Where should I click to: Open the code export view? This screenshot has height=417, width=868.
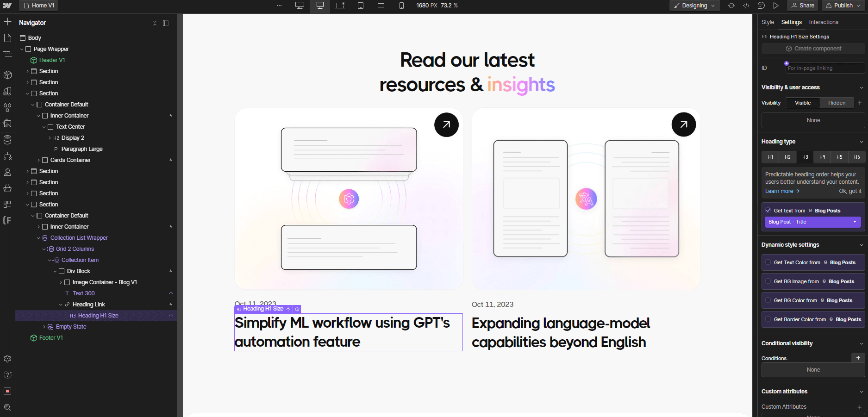tap(747, 6)
